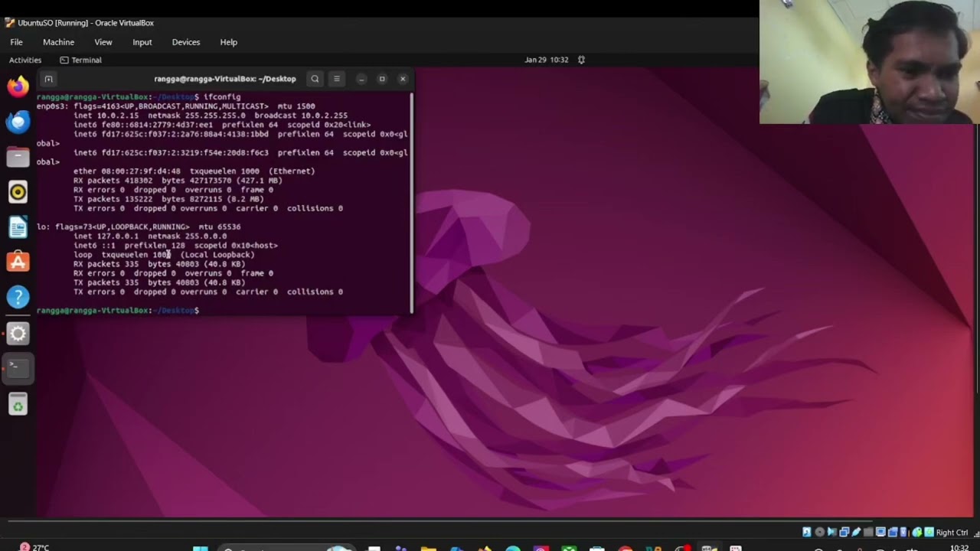Image resolution: width=980 pixels, height=551 pixels.
Task: Click the VirtualBox USB status icon
Action: tap(856, 532)
